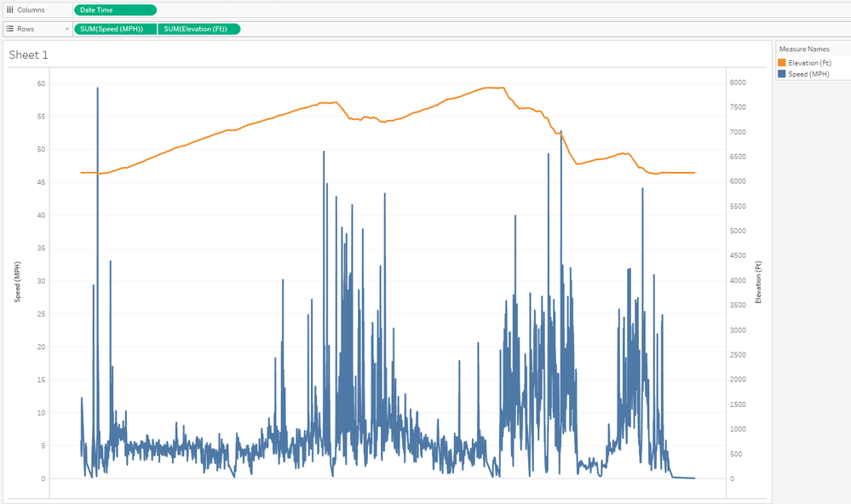
Task: Select the SUM(Elevation (Ft)) pill
Action: tap(199, 29)
